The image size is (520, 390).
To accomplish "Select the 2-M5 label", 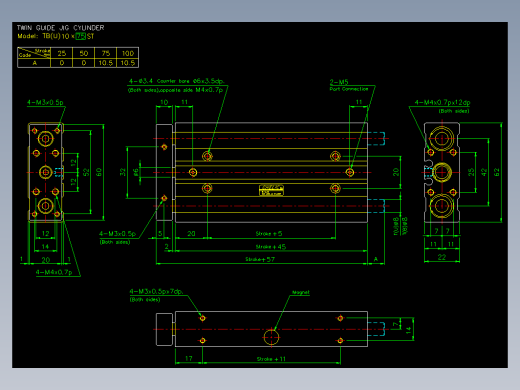I will coord(339,82).
